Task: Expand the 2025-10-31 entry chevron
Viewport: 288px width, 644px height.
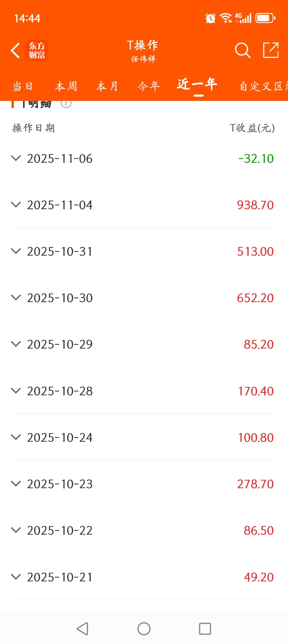Action: pyautogui.click(x=16, y=251)
